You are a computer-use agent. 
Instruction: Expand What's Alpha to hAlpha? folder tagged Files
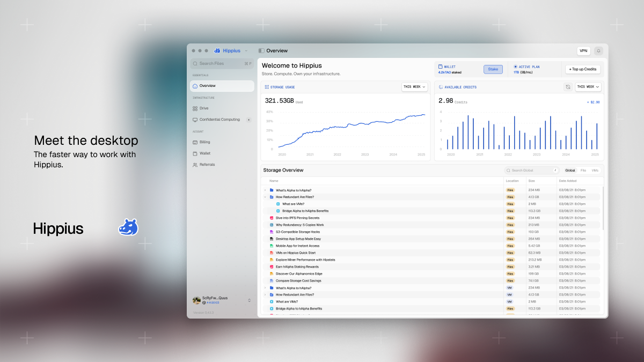click(265, 190)
